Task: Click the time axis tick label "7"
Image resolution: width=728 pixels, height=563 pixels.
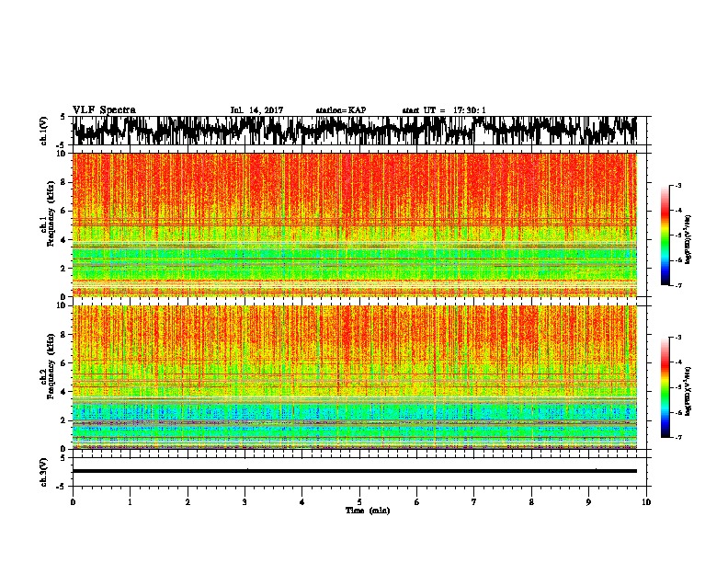Action: [474, 502]
